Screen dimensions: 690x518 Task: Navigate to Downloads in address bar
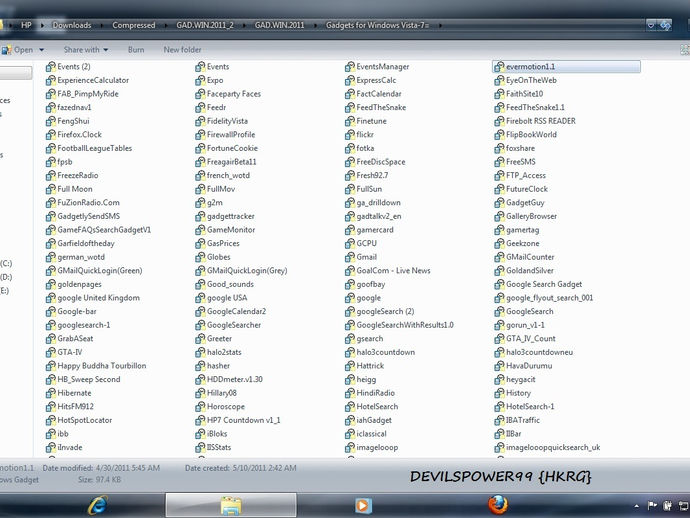click(72, 25)
